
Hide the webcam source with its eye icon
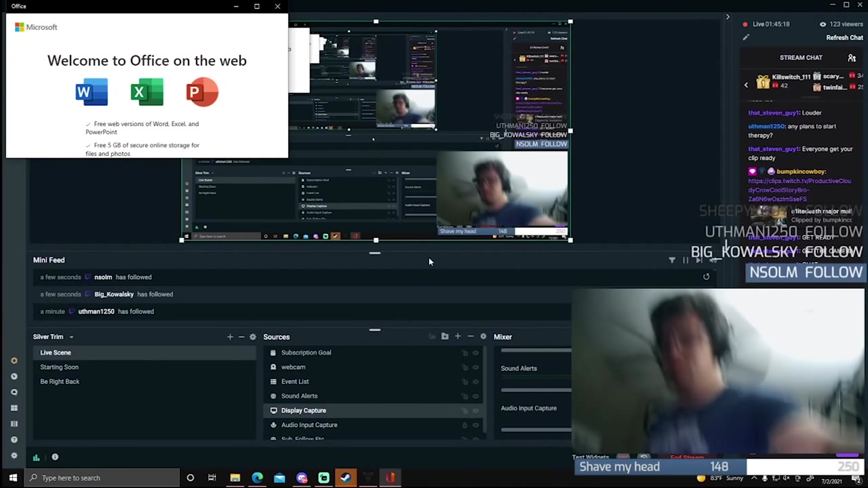click(475, 367)
